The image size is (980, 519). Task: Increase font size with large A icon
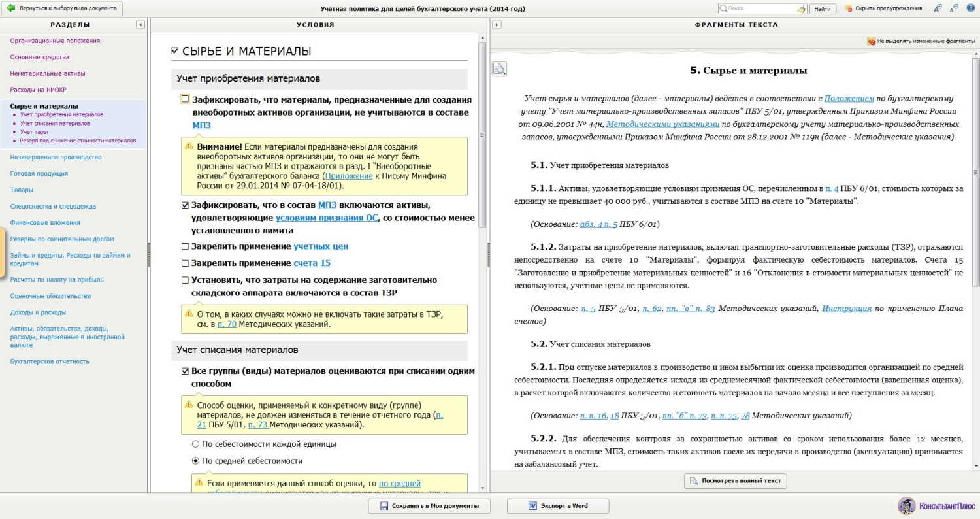coord(938,8)
